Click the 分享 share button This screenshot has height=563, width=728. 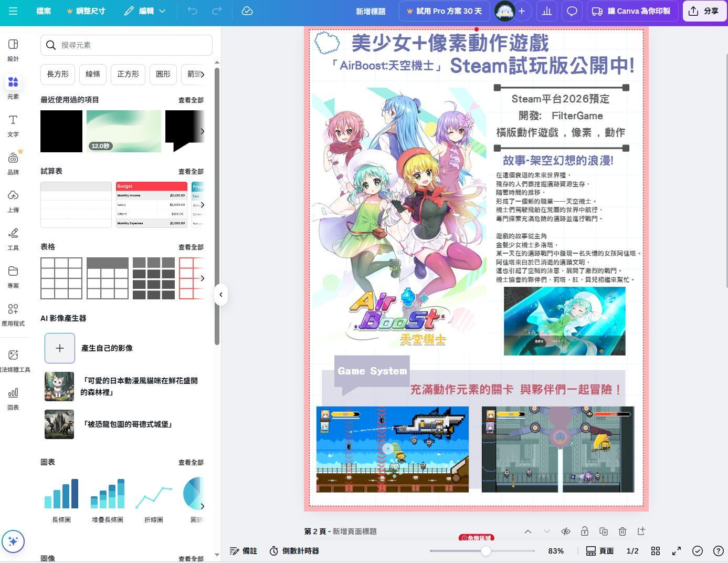click(x=703, y=11)
